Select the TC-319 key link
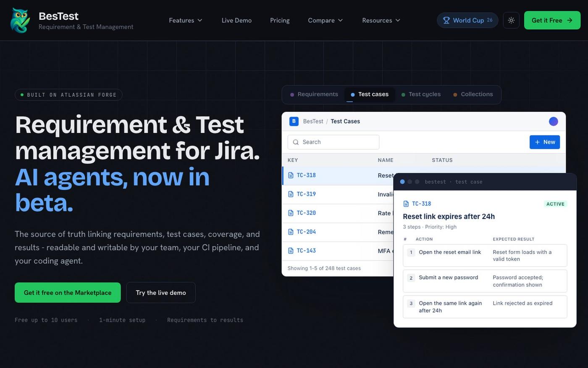 point(306,194)
